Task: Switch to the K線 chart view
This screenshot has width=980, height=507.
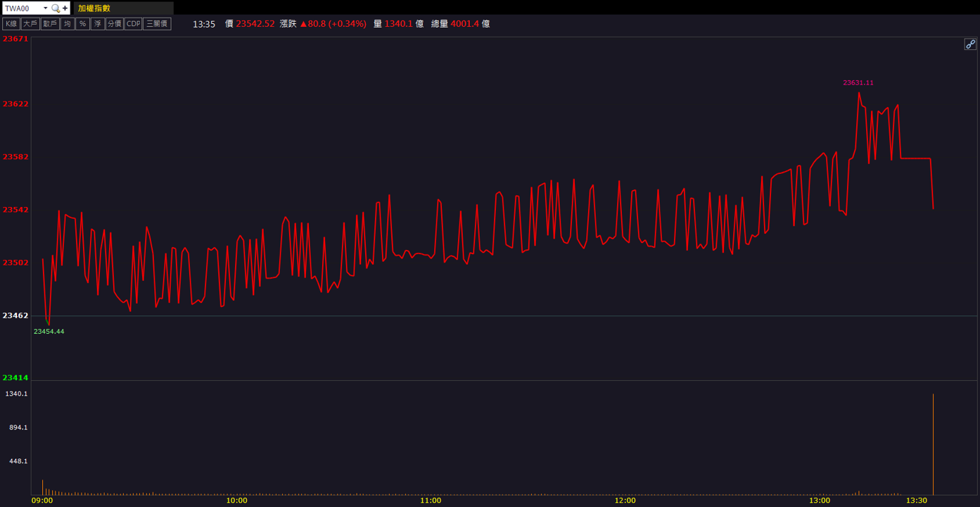Action: [11, 24]
